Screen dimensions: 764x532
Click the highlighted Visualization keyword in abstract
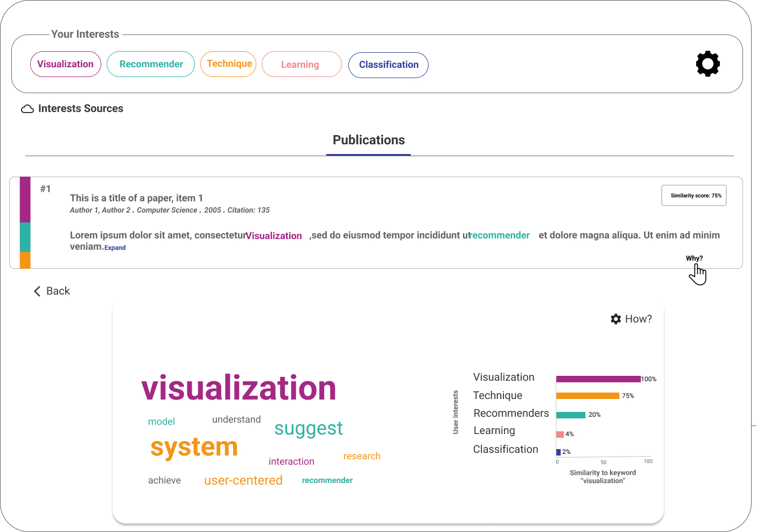(274, 236)
